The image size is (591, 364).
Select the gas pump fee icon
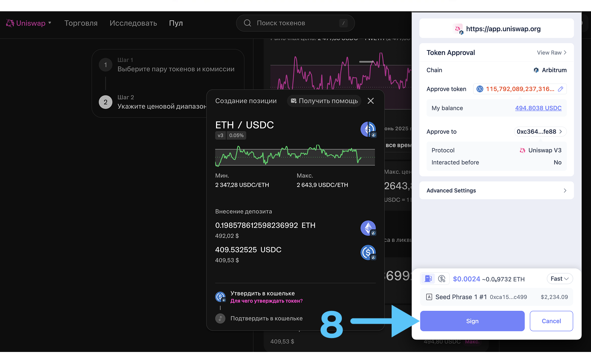pyautogui.click(x=428, y=279)
